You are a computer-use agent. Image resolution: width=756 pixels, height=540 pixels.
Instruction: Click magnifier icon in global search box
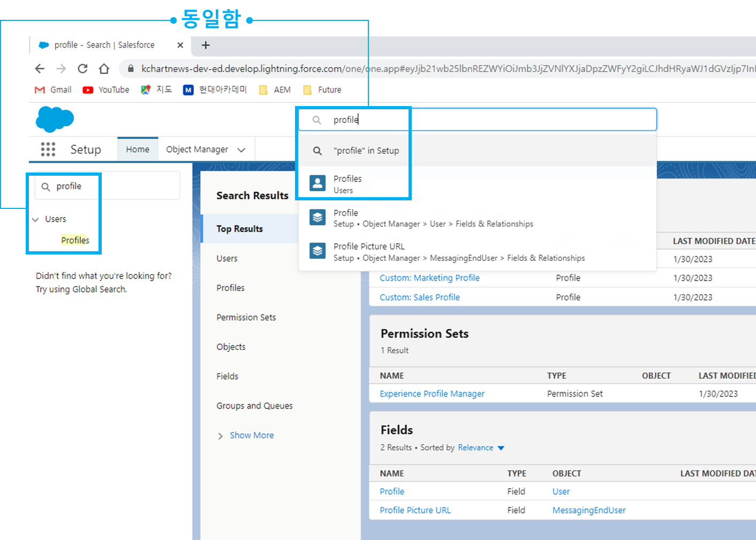pos(317,120)
